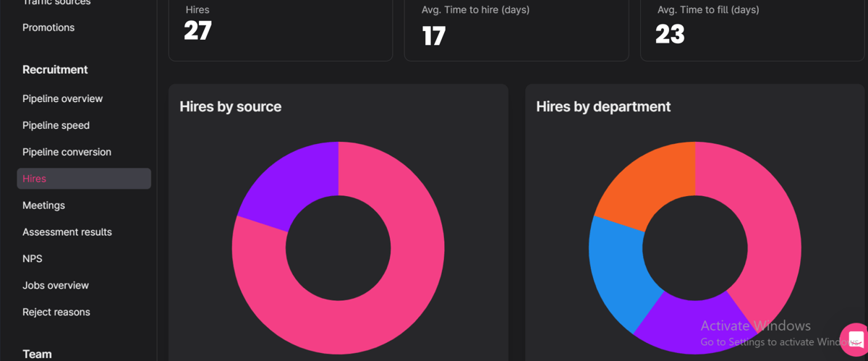This screenshot has height=361, width=868.
Task: Navigate to Meetings
Action: 43,205
